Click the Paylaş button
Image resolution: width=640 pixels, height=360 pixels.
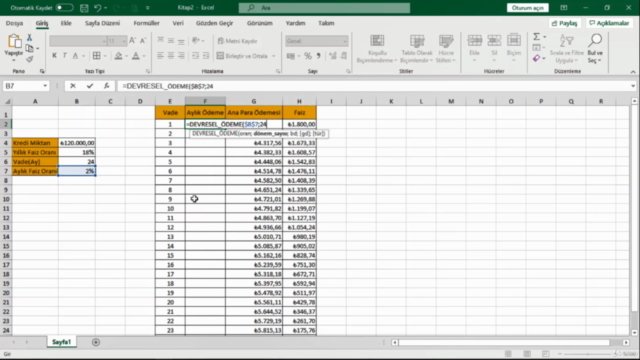point(564,23)
